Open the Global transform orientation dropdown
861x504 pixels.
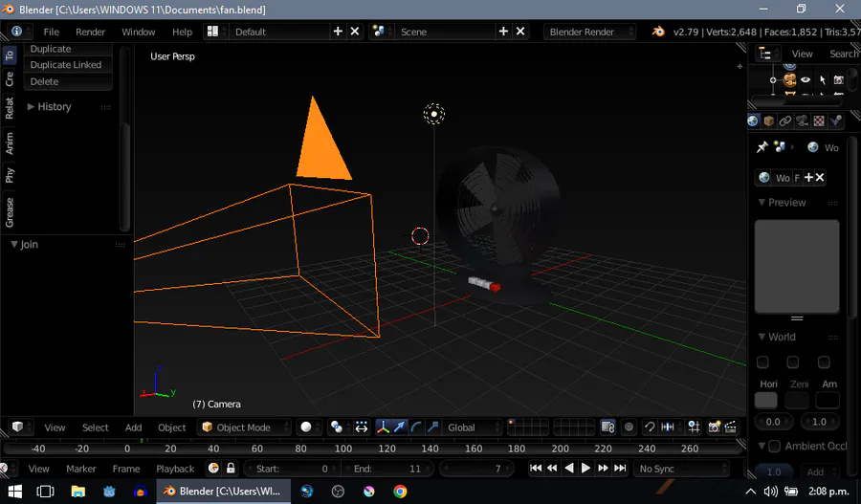(473, 427)
